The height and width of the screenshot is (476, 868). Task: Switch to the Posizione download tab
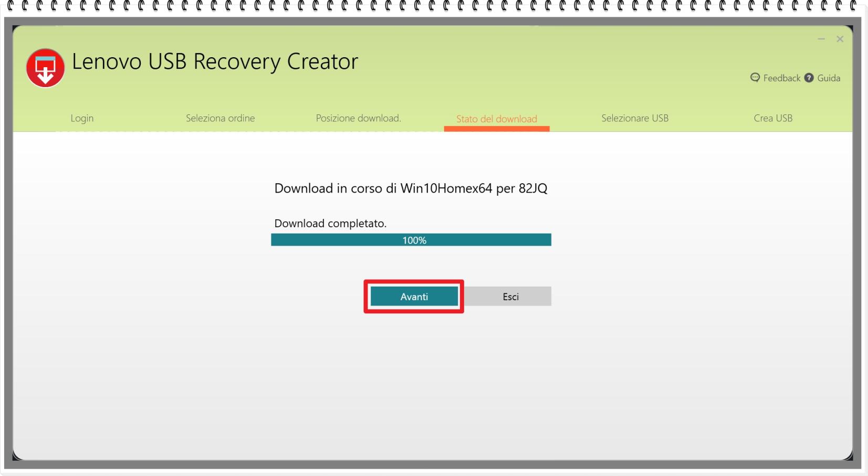point(358,118)
